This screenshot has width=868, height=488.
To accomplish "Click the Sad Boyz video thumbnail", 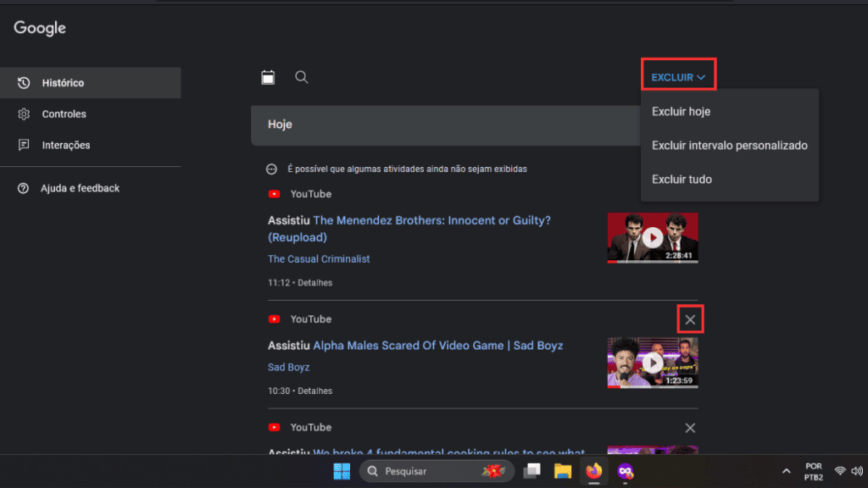I will (x=652, y=363).
